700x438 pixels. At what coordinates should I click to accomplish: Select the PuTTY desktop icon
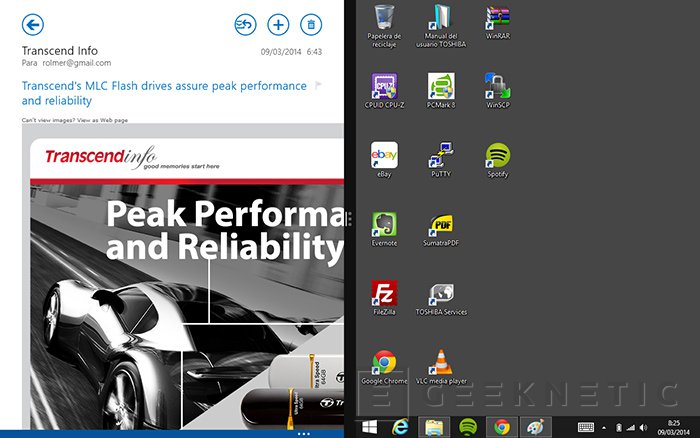click(441, 160)
